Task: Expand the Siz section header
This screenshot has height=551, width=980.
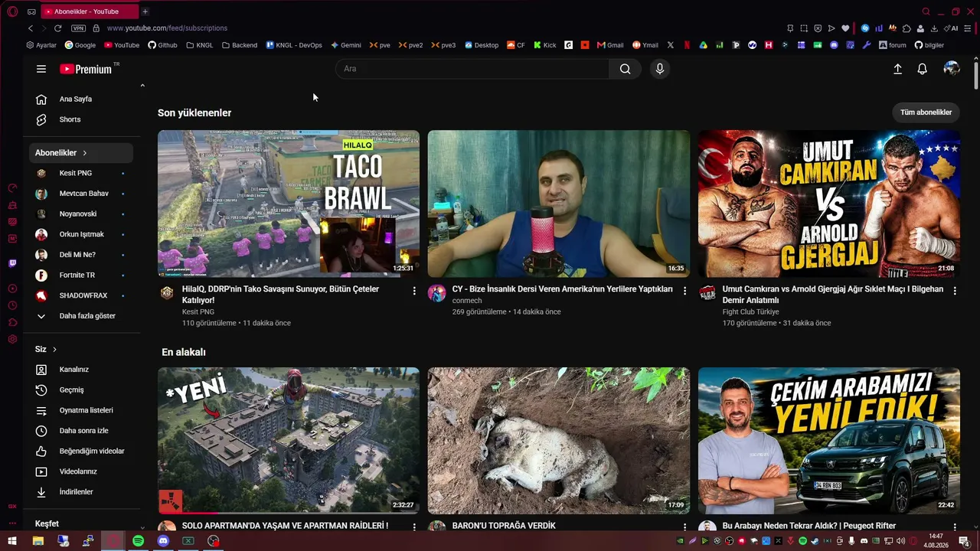Action: (46, 350)
